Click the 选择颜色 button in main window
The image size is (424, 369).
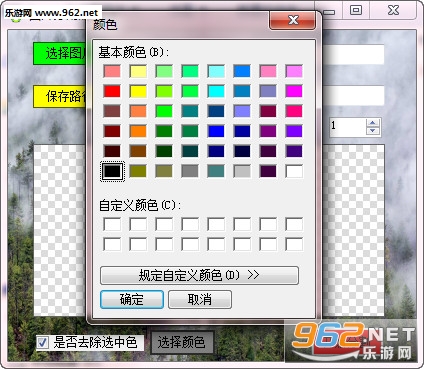[181, 342]
